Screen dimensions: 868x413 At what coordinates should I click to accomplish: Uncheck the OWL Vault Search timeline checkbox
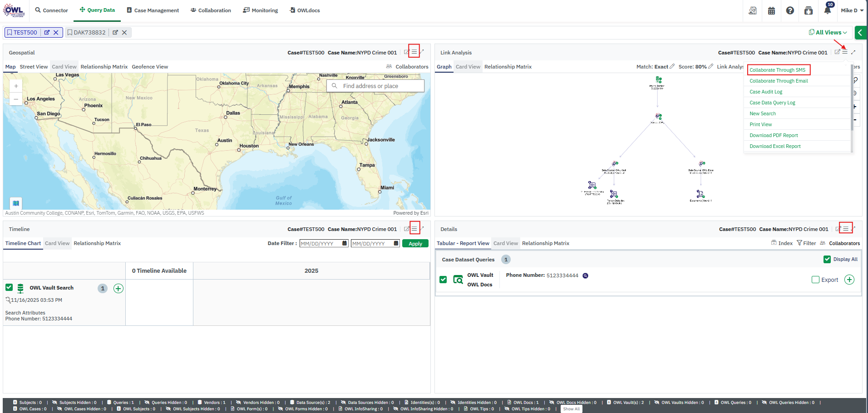(x=9, y=287)
